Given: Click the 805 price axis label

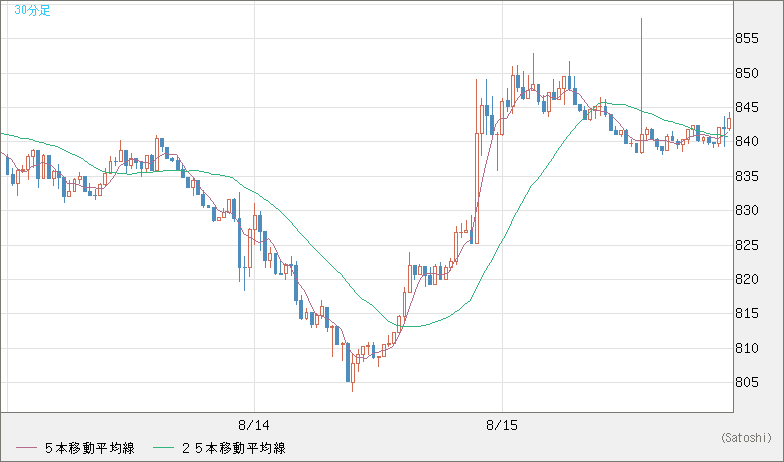Looking at the screenshot, I should [x=746, y=382].
